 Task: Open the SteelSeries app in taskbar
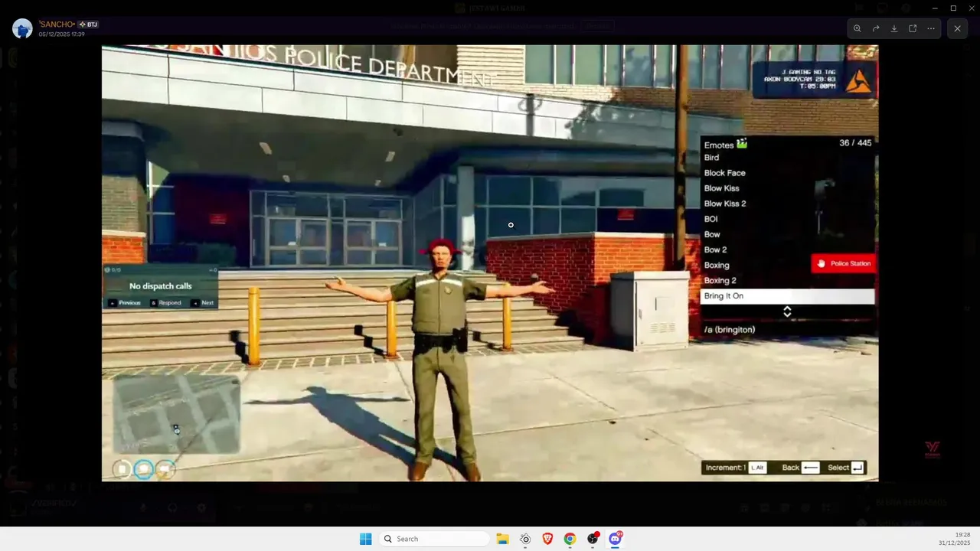coord(525,539)
